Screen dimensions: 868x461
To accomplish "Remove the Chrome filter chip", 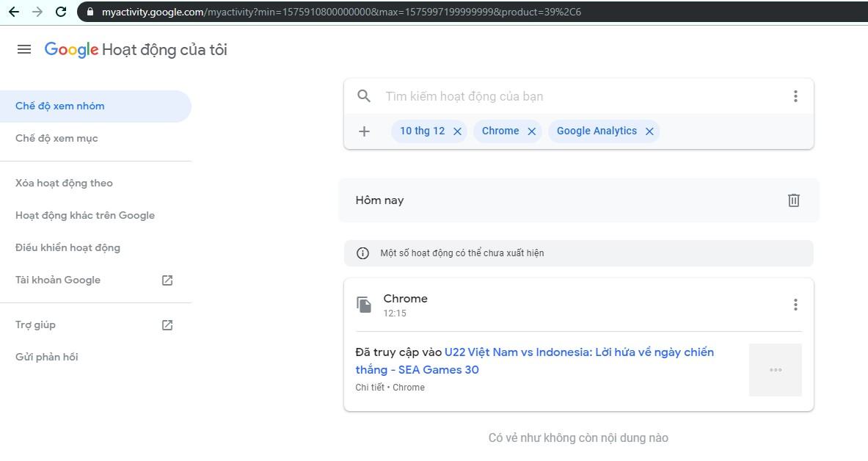I will click(x=531, y=131).
